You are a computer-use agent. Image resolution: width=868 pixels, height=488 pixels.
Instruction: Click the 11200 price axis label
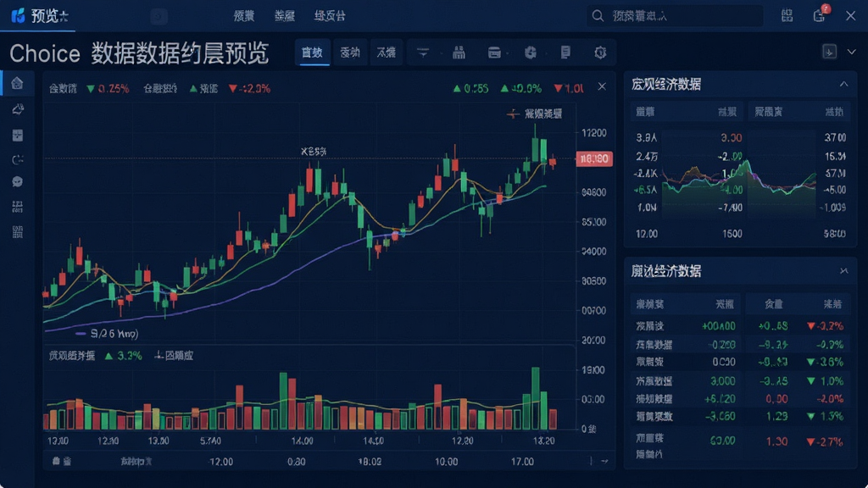(594, 133)
